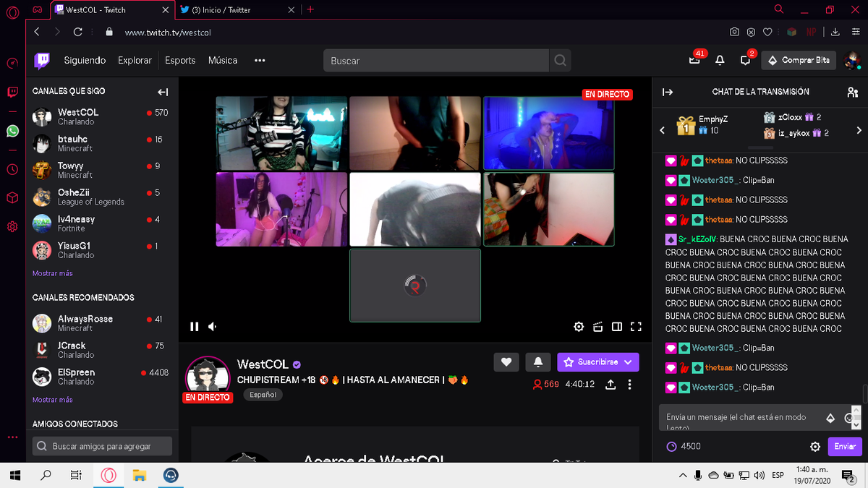The height and width of the screenshot is (488, 868).
Task: Open Explorar navigation item
Action: [x=135, y=61]
